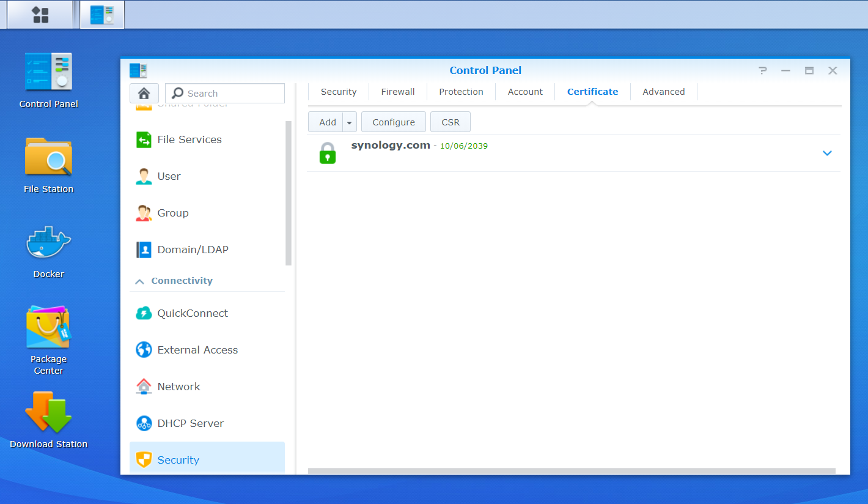Click the File Services sidebar icon
The height and width of the screenshot is (504, 868).
tap(144, 139)
